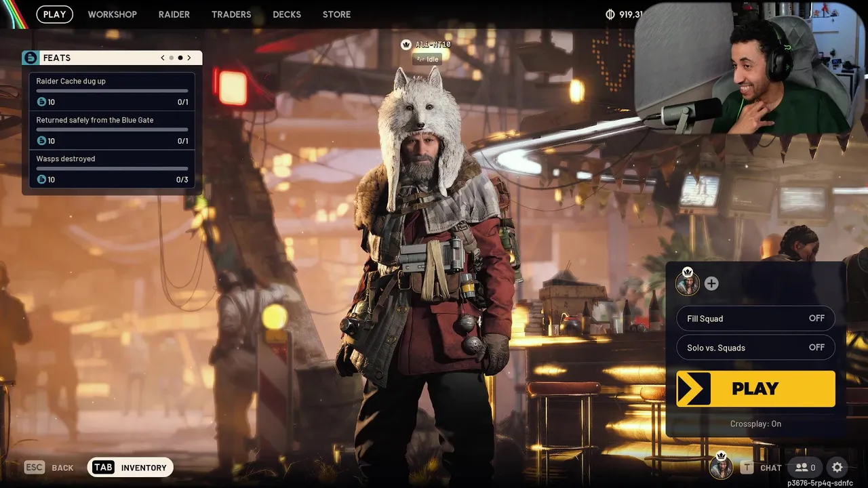Go to the Decks tab
Image resolution: width=868 pixels, height=488 pixels.
pyautogui.click(x=287, y=14)
